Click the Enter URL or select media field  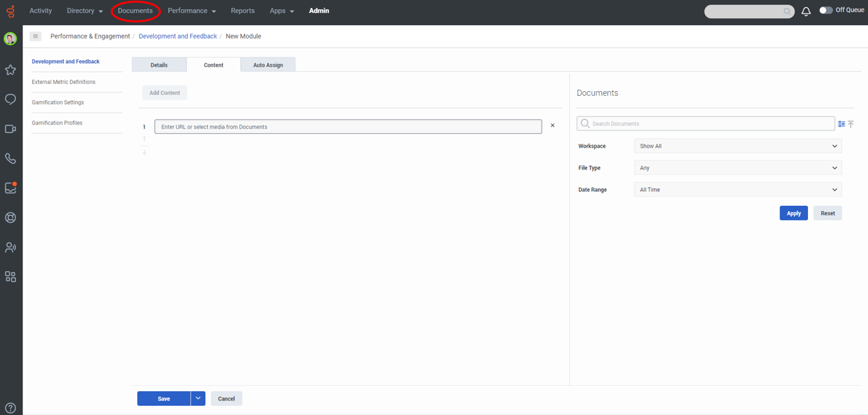[x=348, y=127]
